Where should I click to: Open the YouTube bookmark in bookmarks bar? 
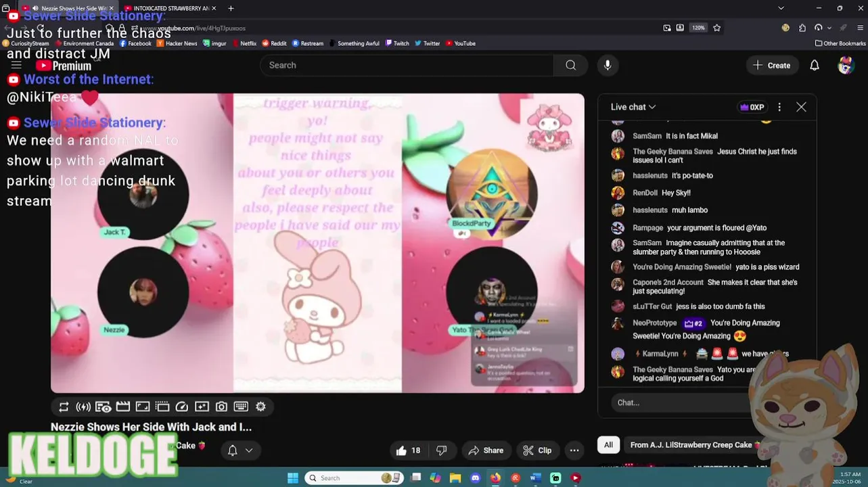click(x=460, y=43)
